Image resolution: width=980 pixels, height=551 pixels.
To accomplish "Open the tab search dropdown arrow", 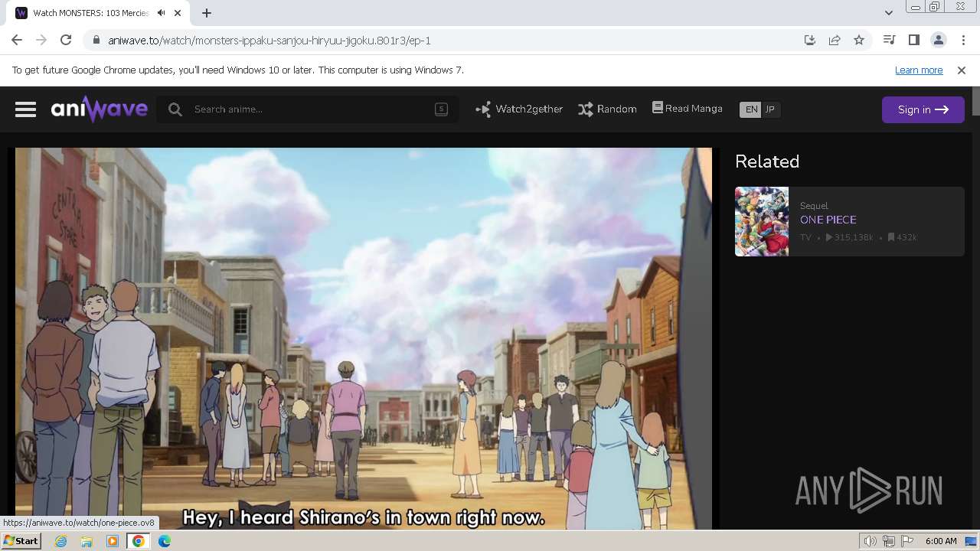I will [x=888, y=13].
